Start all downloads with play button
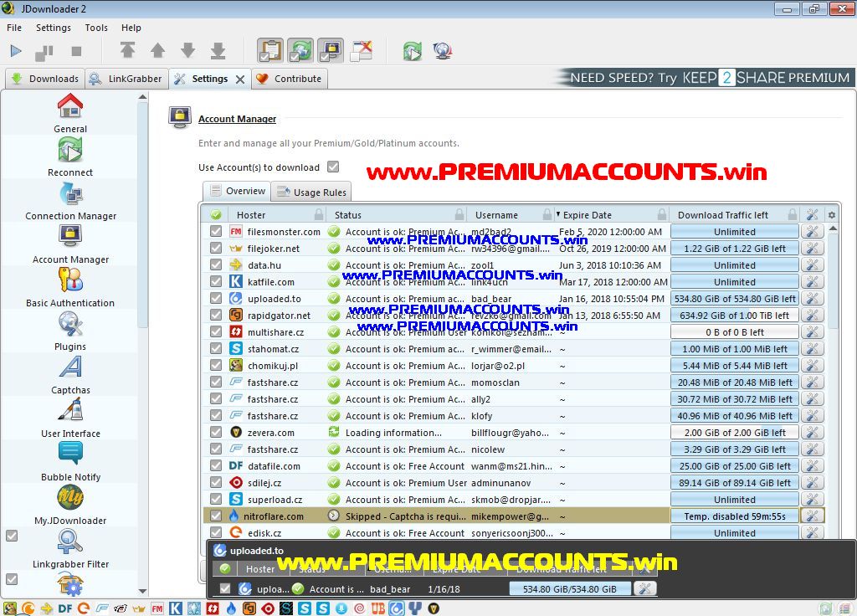 16,51
